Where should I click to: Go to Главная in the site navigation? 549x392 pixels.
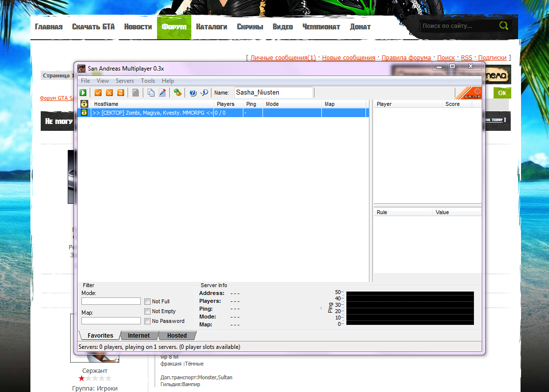pos(49,27)
